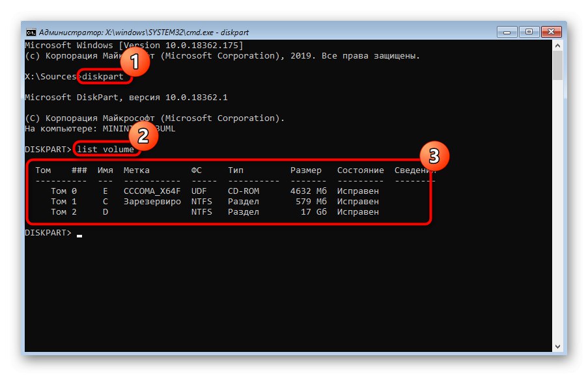Click 'Microsoft DiskPart, версия 10.0.18362.1' line
This screenshot has height=376, width=588.
126,98
